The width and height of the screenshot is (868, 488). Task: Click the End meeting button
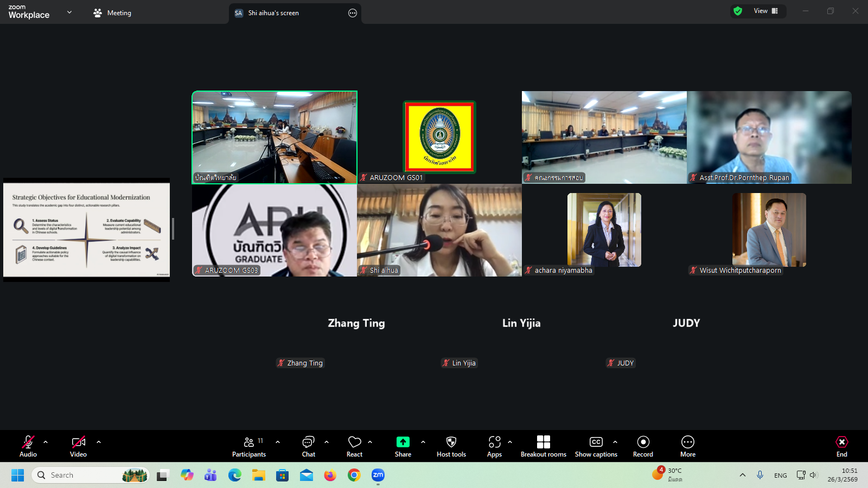pos(841,446)
